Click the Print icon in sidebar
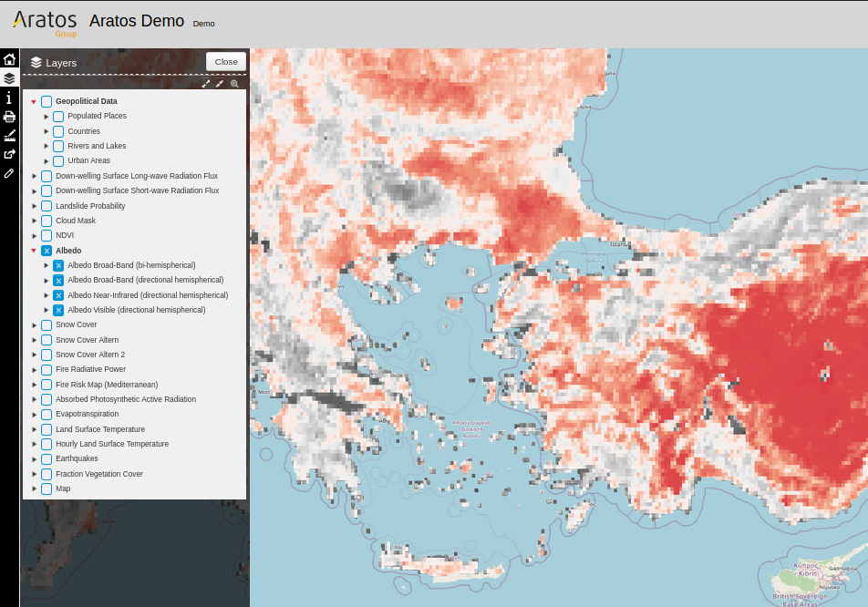The width and height of the screenshot is (868, 607). [x=9, y=117]
